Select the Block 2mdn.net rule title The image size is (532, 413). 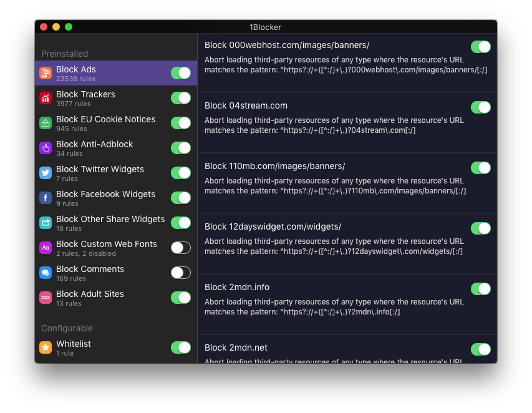click(236, 347)
